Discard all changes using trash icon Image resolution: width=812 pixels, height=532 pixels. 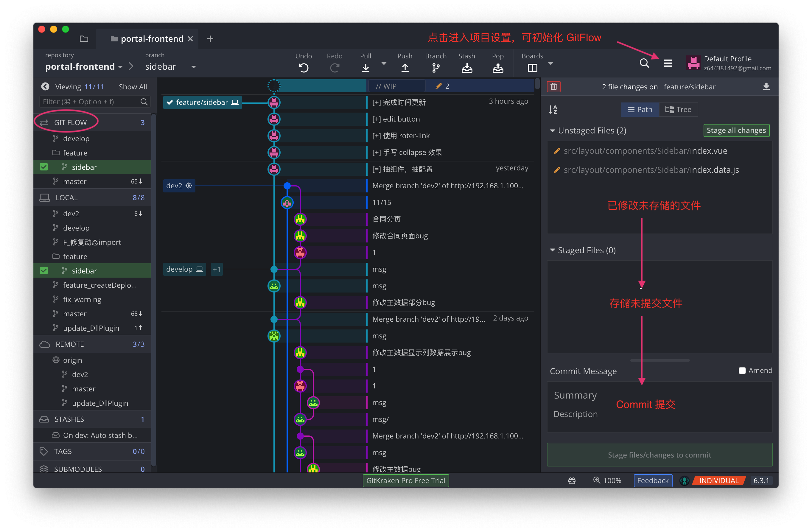pos(553,87)
